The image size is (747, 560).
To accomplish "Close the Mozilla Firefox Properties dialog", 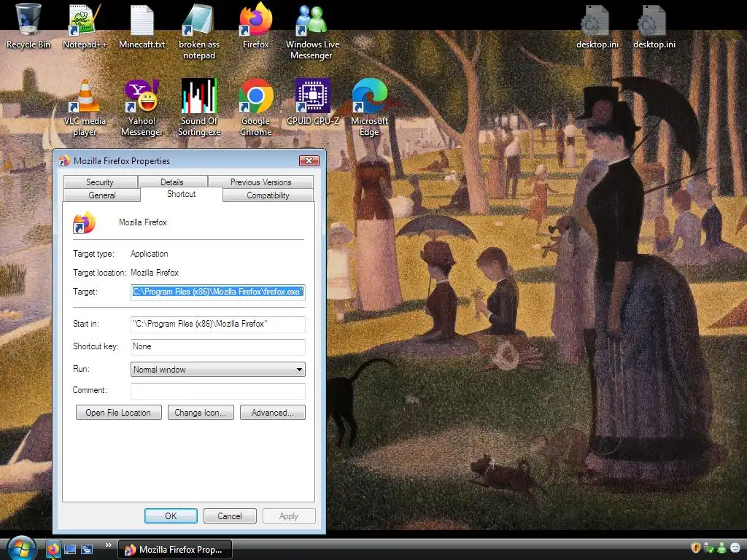I will click(x=309, y=161).
